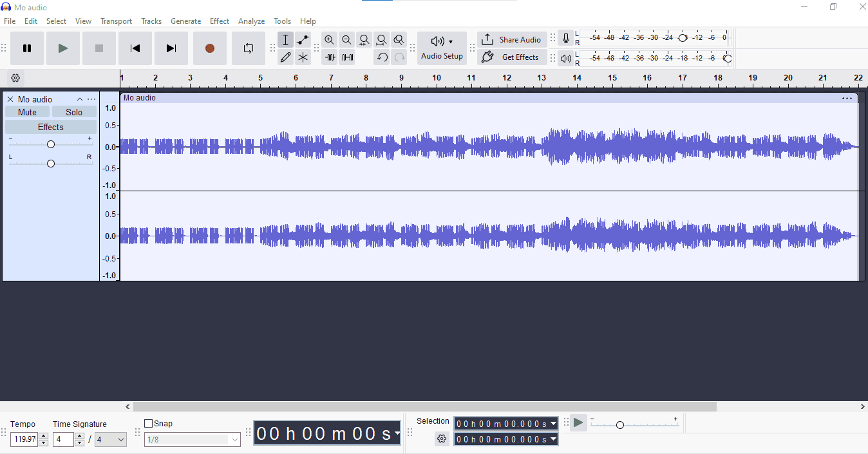Screen dimensions: 868x454
Task: Close the Mo audio track
Action: tap(10, 99)
